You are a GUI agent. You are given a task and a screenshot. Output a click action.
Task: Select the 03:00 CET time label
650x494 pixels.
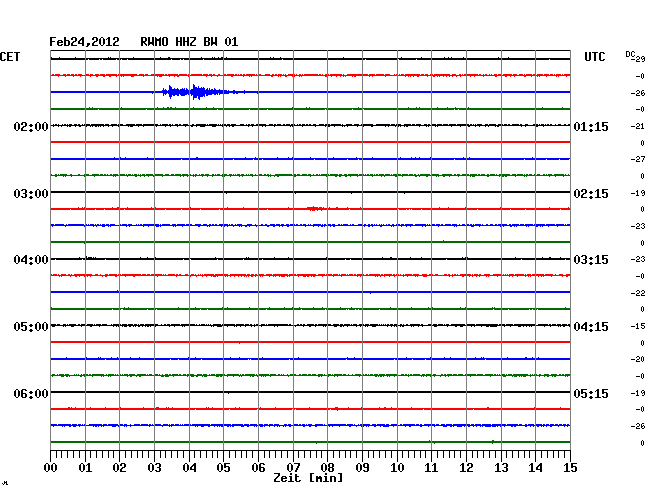point(31,194)
